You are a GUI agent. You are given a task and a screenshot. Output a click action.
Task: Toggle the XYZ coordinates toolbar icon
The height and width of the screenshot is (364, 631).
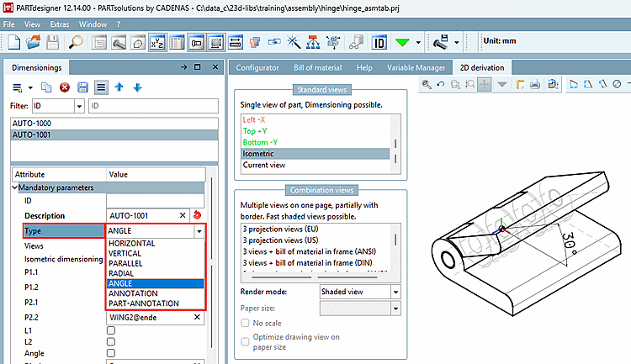tap(157, 42)
